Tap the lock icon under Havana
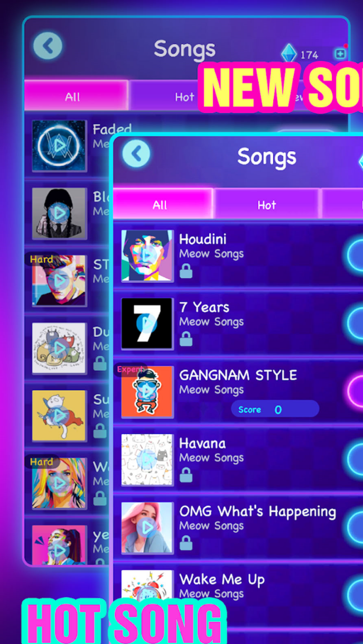The height and width of the screenshot is (644, 363). click(186, 475)
